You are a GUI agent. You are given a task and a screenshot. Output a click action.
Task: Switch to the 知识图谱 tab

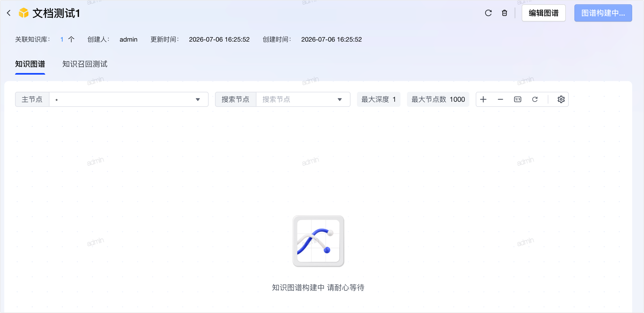pos(30,64)
